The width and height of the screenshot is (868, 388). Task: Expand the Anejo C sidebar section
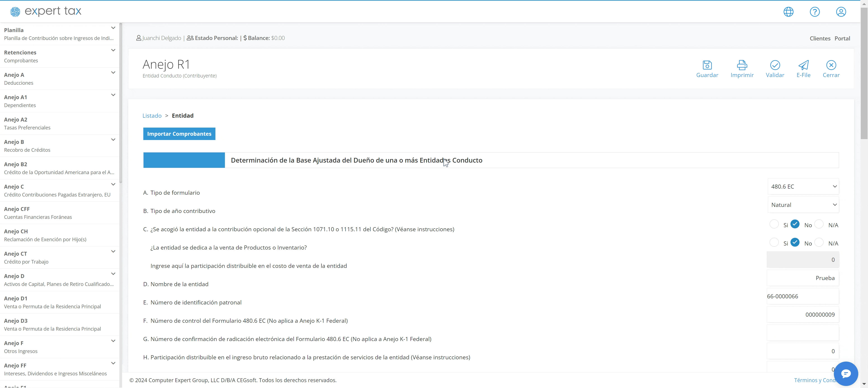tap(113, 184)
